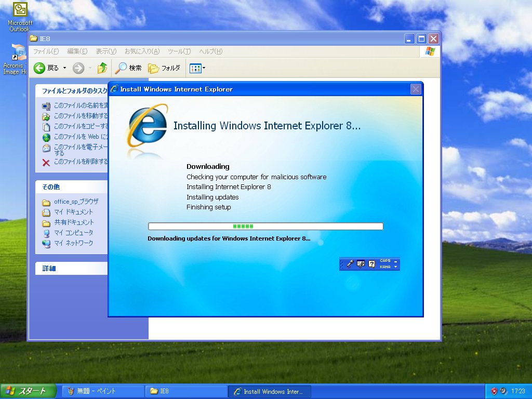Collapse the その他 panel header
The height and width of the screenshot is (399, 532).
[71, 187]
